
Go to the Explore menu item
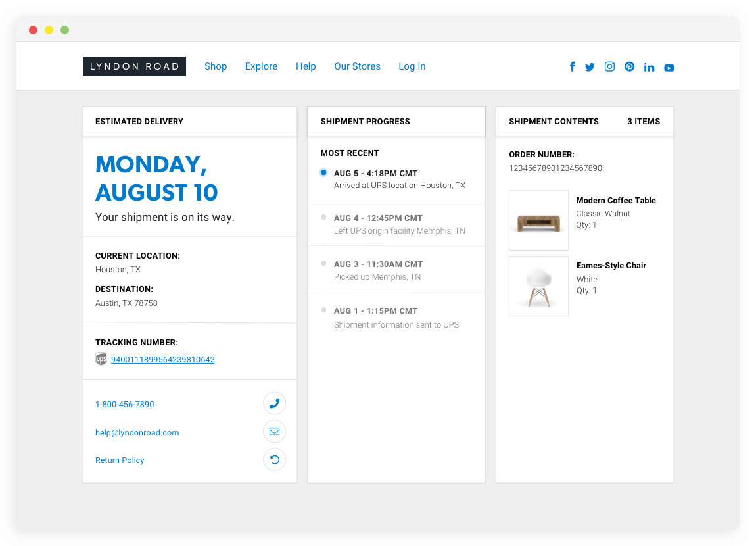(261, 66)
